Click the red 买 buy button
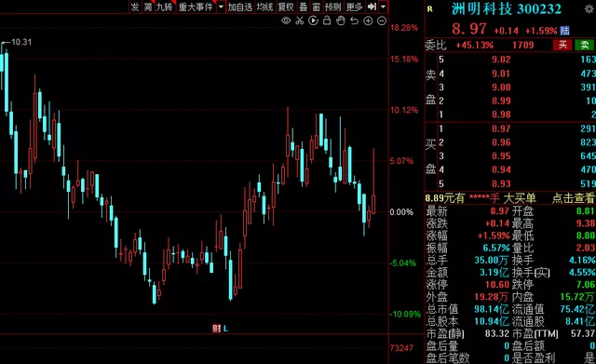Screen dimensions: 596x364 [x=562, y=45]
